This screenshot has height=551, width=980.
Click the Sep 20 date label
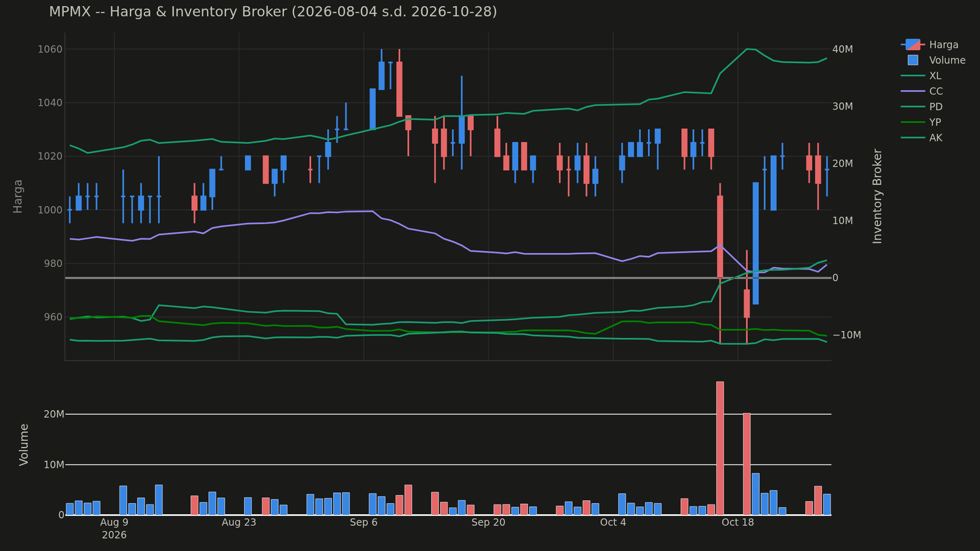pos(488,522)
